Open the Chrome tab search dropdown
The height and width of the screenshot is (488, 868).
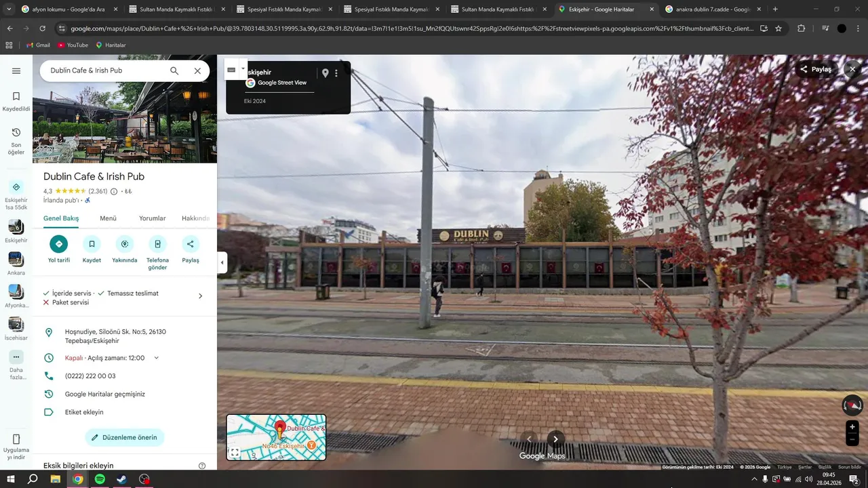coord(8,9)
